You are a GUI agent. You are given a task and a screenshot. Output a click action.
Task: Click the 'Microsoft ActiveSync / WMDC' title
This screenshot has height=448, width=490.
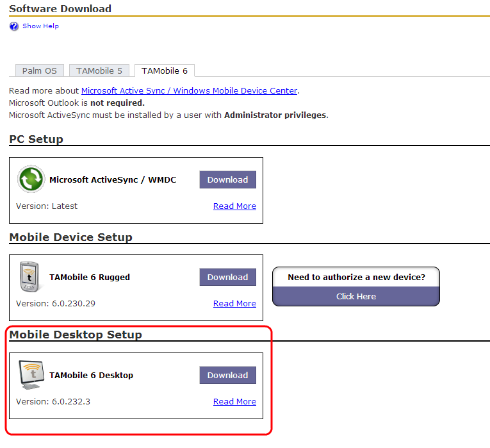[x=113, y=179]
